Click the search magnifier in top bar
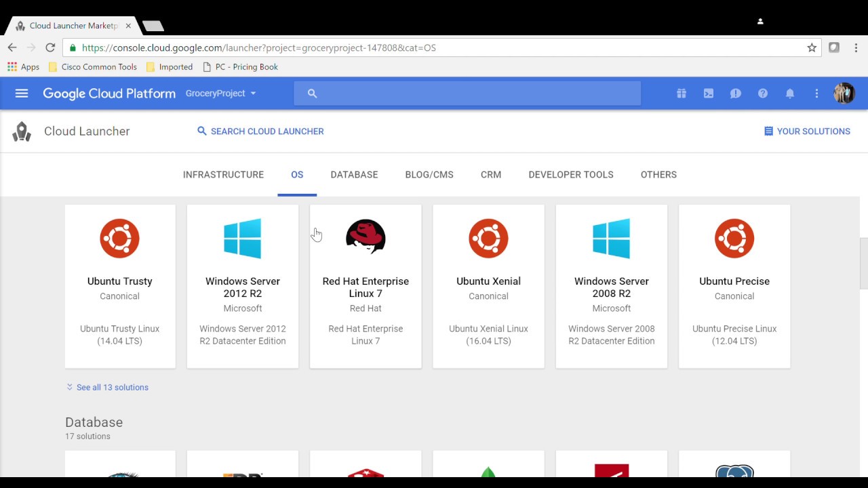 (312, 94)
